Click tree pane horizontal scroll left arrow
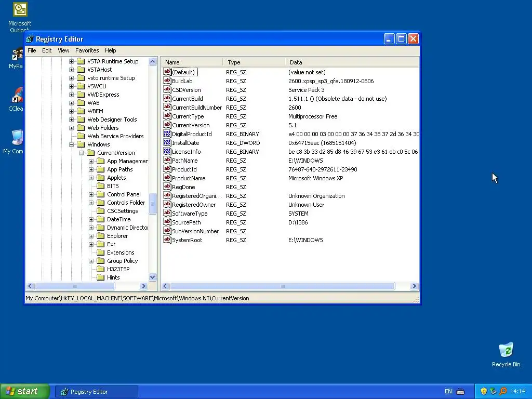This screenshot has height=399, width=532. point(30,286)
